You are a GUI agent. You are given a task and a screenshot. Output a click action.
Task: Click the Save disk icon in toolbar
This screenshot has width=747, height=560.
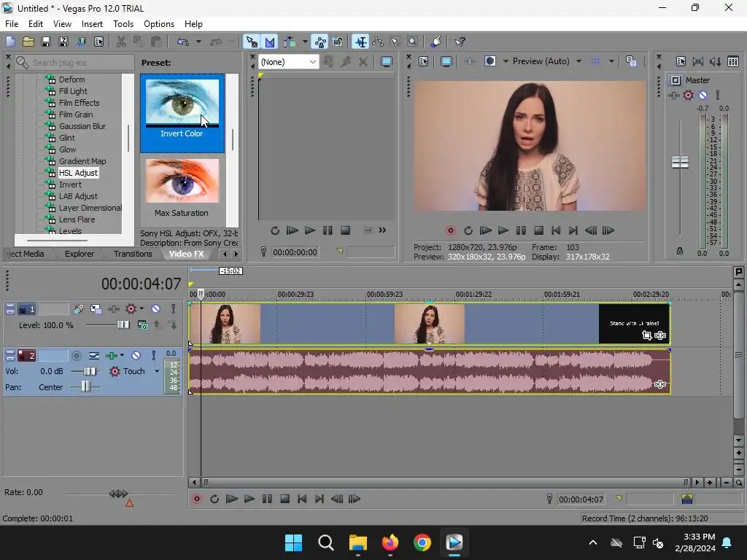(46, 42)
